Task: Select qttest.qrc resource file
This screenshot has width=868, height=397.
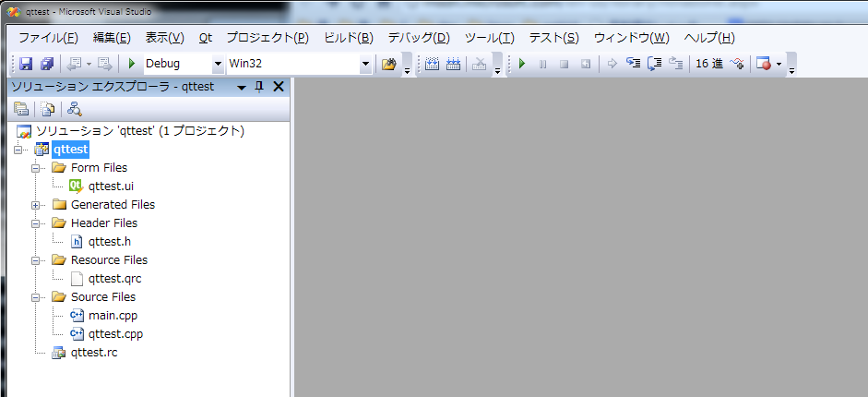Action: pos(115,279)
